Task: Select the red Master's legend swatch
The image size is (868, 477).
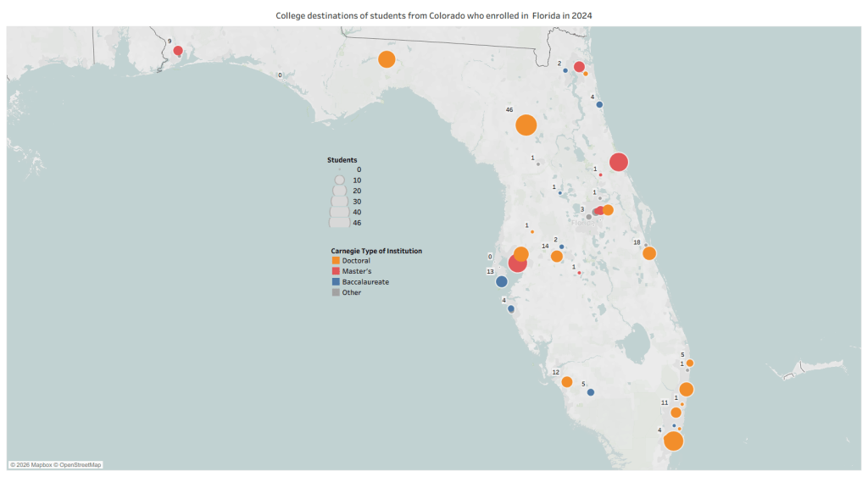Action: pos(336,271)
